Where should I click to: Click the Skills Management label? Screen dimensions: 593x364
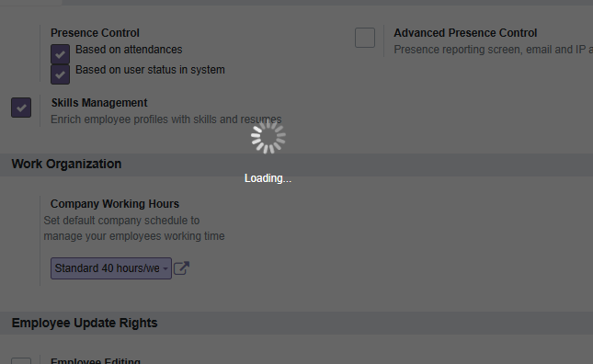99,103
